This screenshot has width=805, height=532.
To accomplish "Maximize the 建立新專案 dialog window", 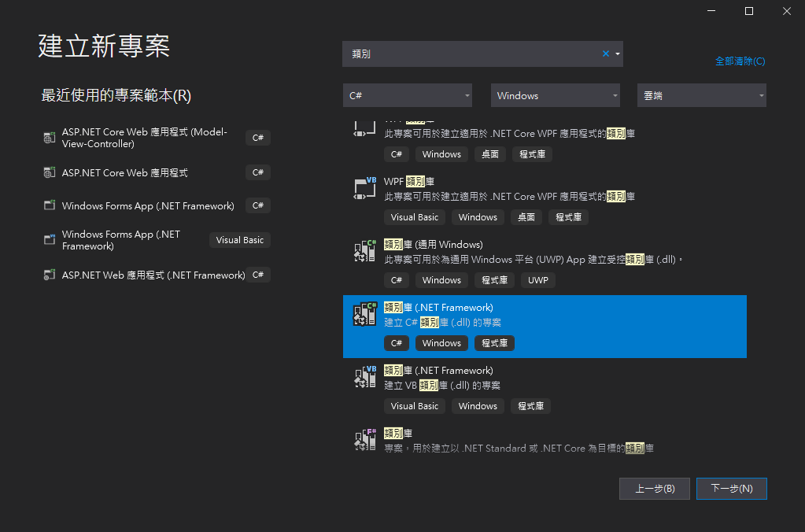I will coord(749,11).
